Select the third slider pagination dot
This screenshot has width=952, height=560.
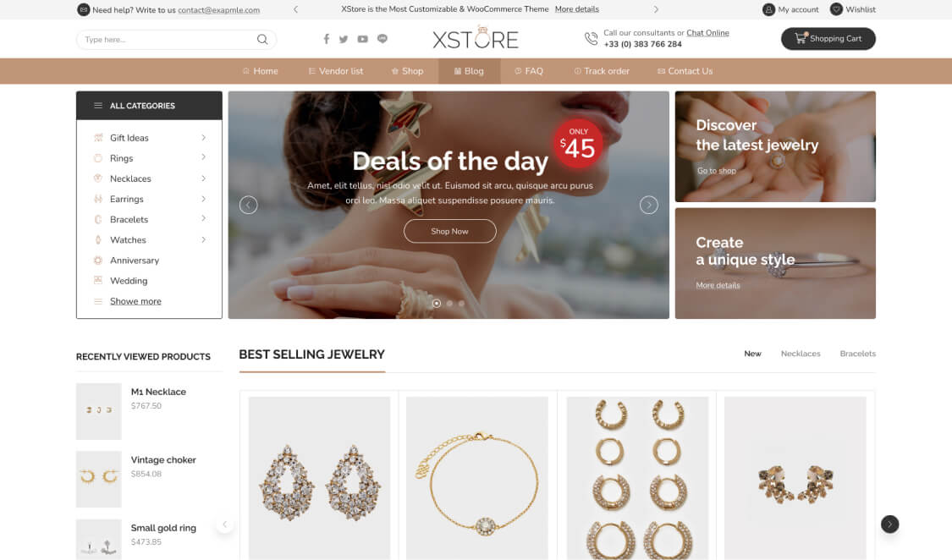click(x=461, y=304)
